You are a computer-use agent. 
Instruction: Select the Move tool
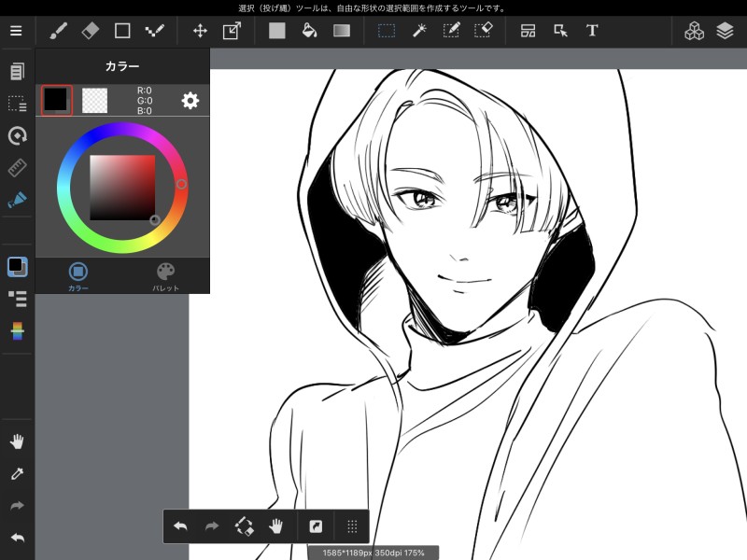click(200, 31)
